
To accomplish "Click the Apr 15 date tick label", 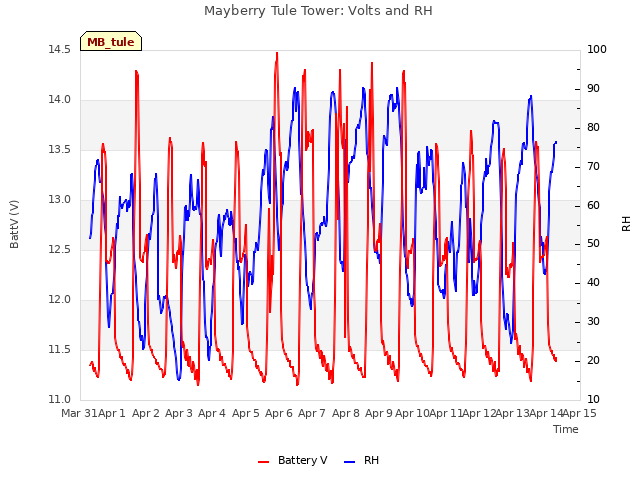I will coord(580,413).
